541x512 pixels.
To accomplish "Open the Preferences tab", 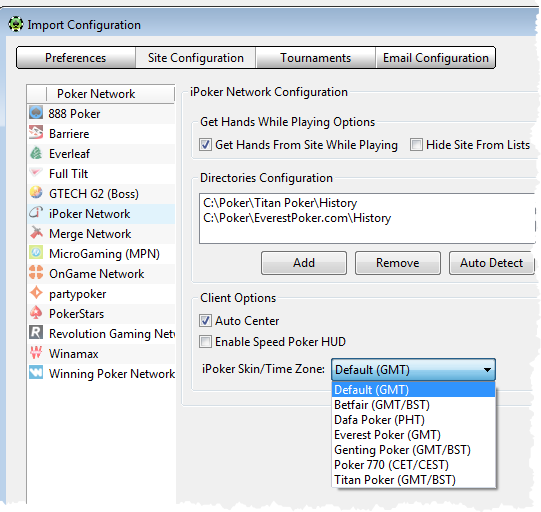I will click(x=76, y=58).
